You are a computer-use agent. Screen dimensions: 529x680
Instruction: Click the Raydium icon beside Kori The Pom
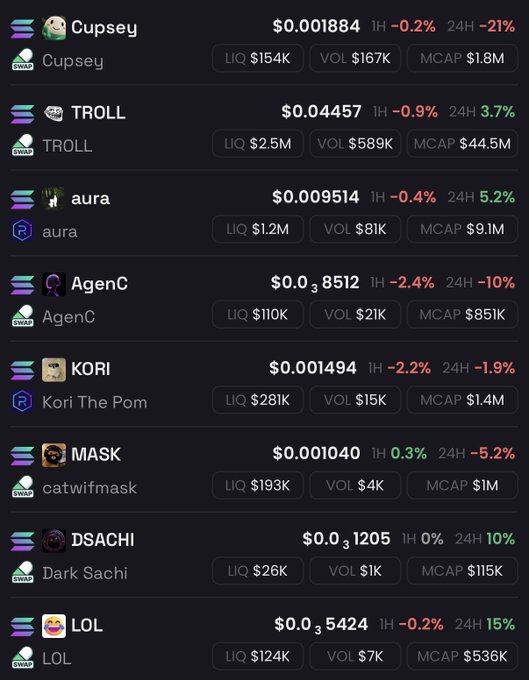23,402
